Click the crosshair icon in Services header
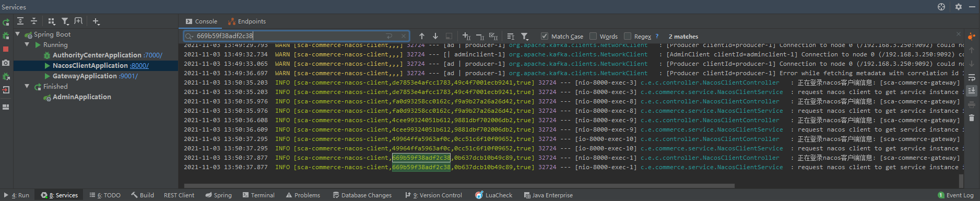Screen dimensions: 980x201 click(x=941, y=7)
